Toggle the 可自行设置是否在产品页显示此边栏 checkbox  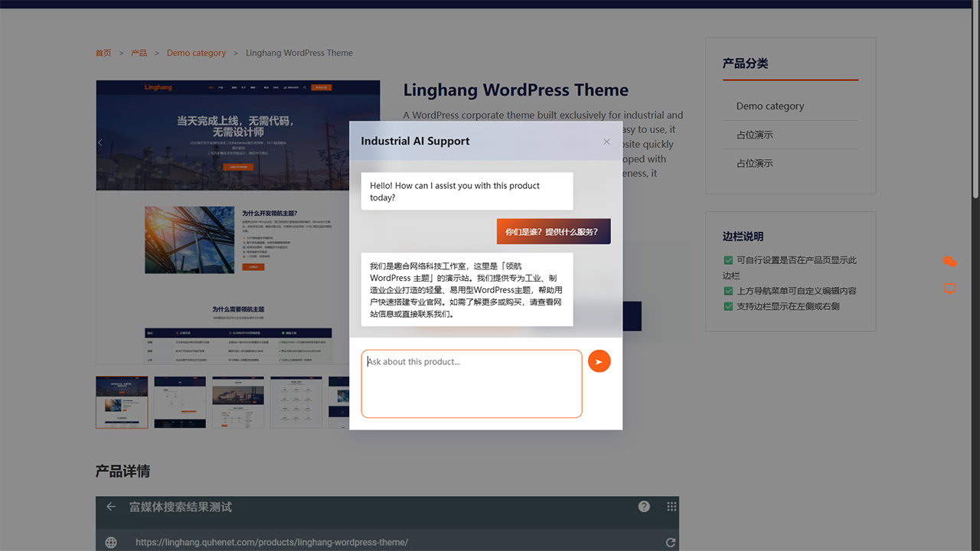coord(728,260)
